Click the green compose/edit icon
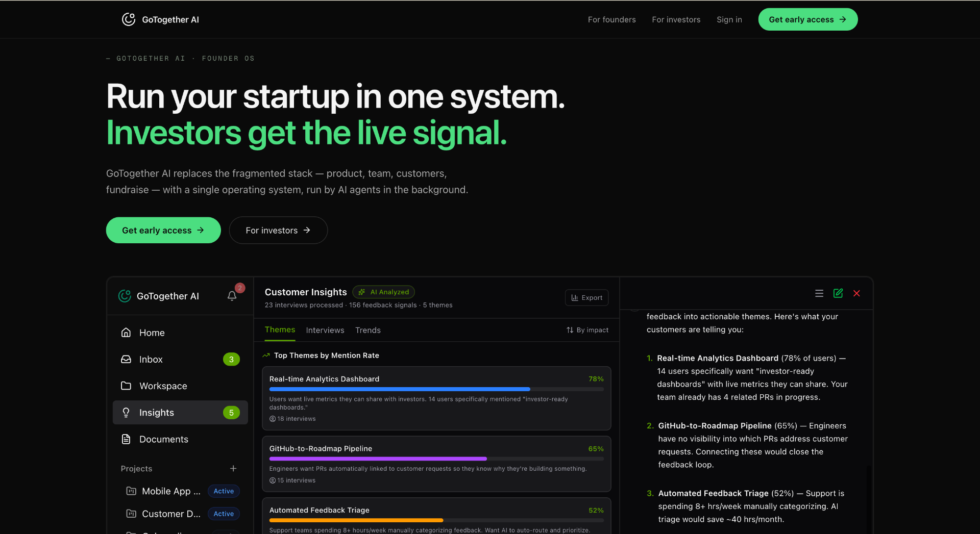Viewport: 980px width, 534px height. point(838,293)
